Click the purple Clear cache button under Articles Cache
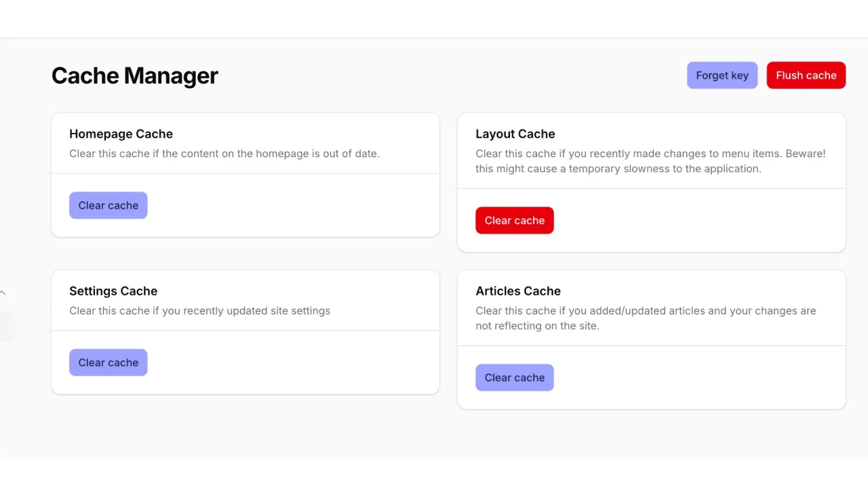This screenshot has height=488, width=868. tap(515, 378)
